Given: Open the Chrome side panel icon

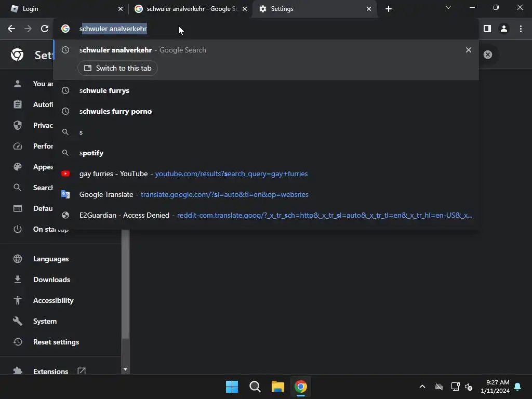Looking at the screenshot, I should tap(487, 29).
